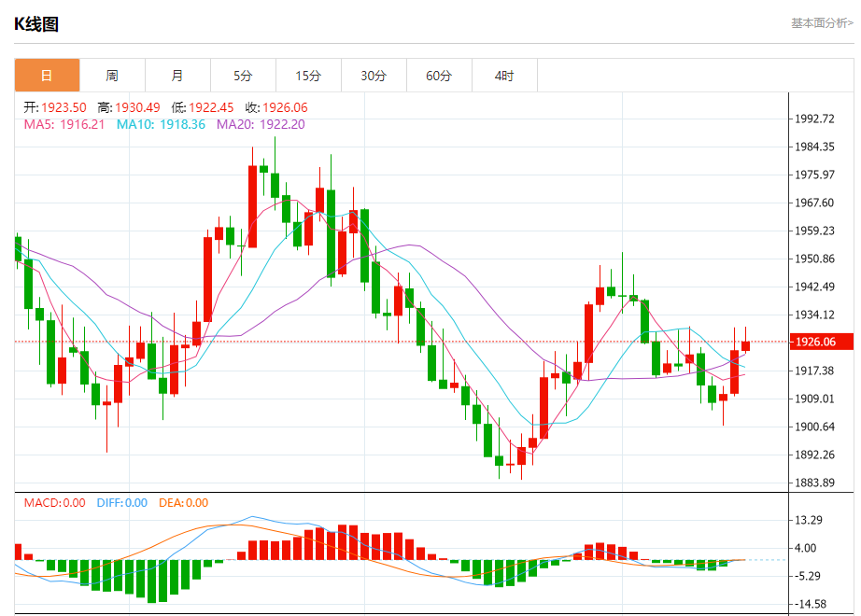
Task: Open the 60分 interval tab
Action: coord(439,76)
